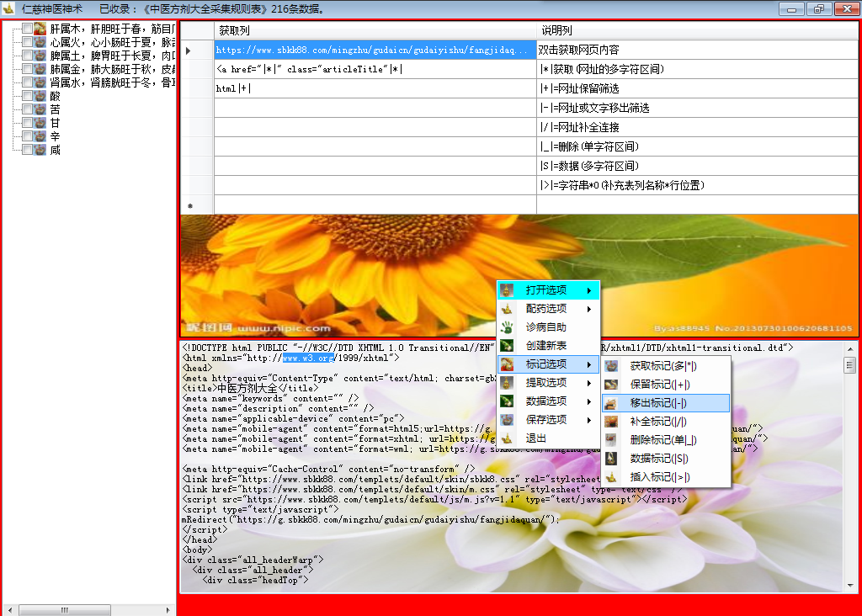Click the current row arrow in grid header
The width and height of the screenshot is (862, 616).
tap(189, 50)
